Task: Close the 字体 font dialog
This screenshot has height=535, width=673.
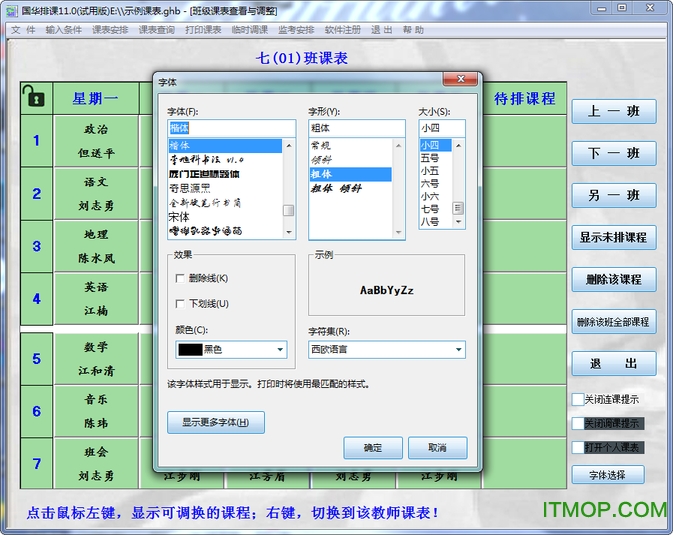Action: 460,79
